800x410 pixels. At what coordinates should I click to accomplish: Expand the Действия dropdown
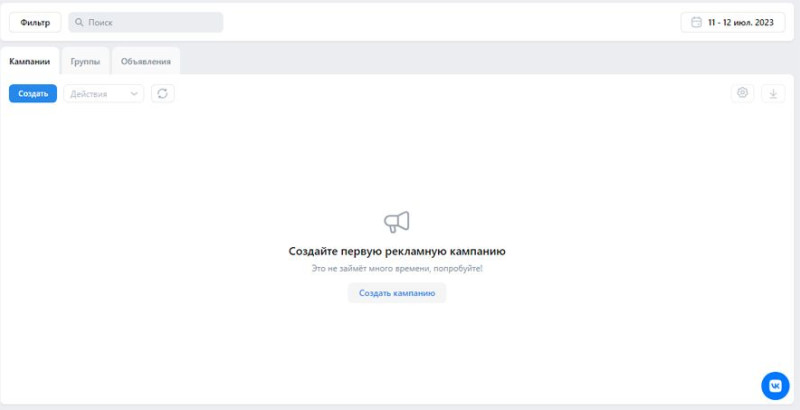104,93
